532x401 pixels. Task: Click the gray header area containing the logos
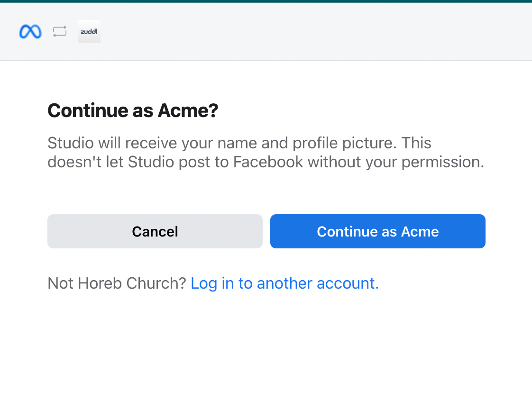pos(266,31)
